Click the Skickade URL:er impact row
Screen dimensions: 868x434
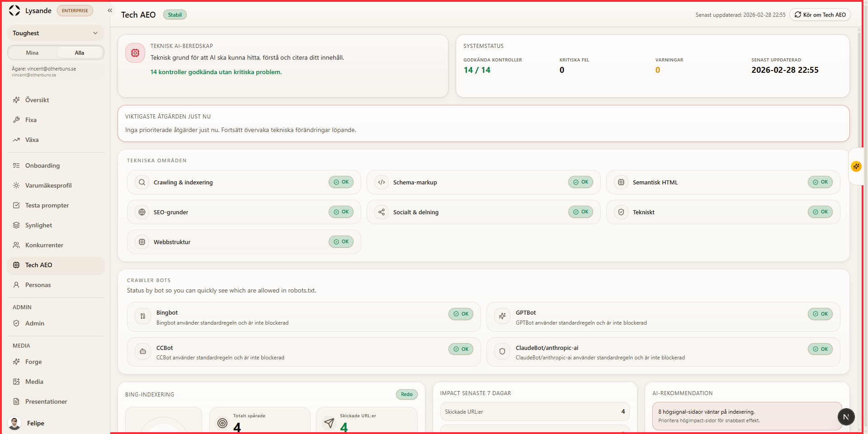click(x=535, y=411)
